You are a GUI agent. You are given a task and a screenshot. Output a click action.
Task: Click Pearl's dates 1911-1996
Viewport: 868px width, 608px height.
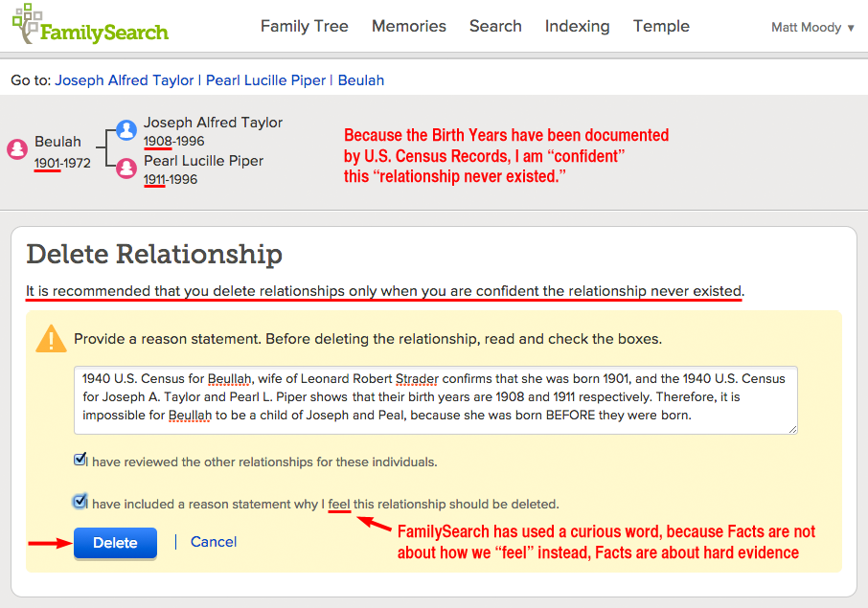point(171,179)
